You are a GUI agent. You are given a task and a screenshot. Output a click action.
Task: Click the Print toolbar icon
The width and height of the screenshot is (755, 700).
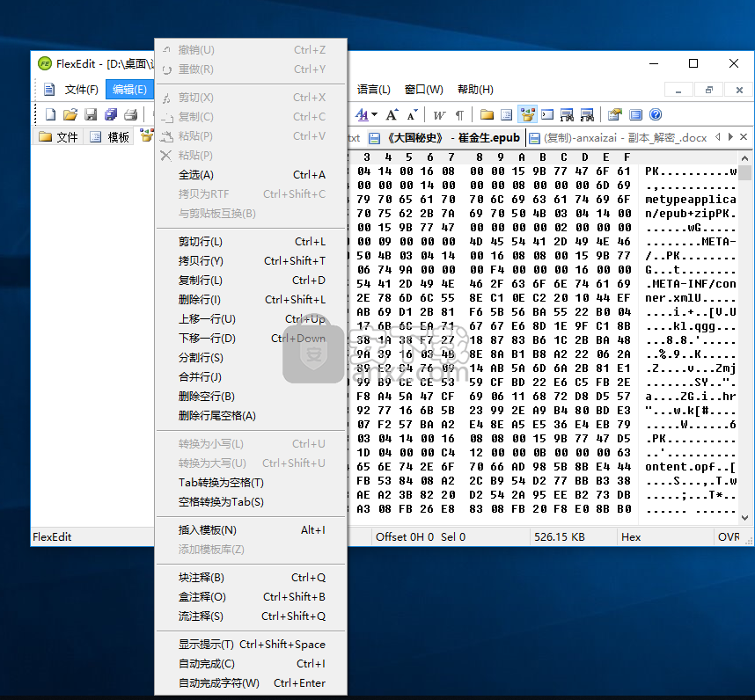pyautogui.click(x=130, y=114)
